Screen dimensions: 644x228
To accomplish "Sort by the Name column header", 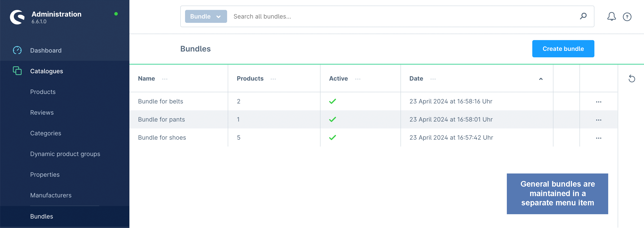I will 146,78.
